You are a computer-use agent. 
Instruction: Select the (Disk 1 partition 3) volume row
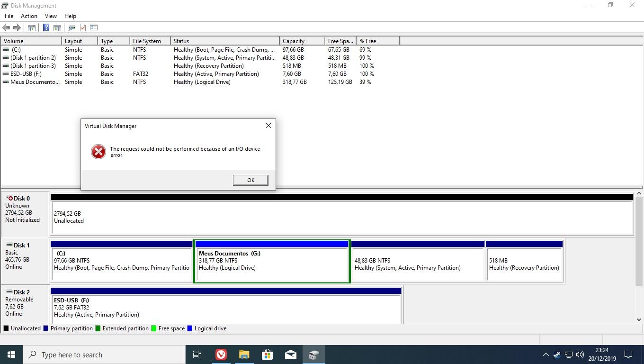(x=200, y=66)
